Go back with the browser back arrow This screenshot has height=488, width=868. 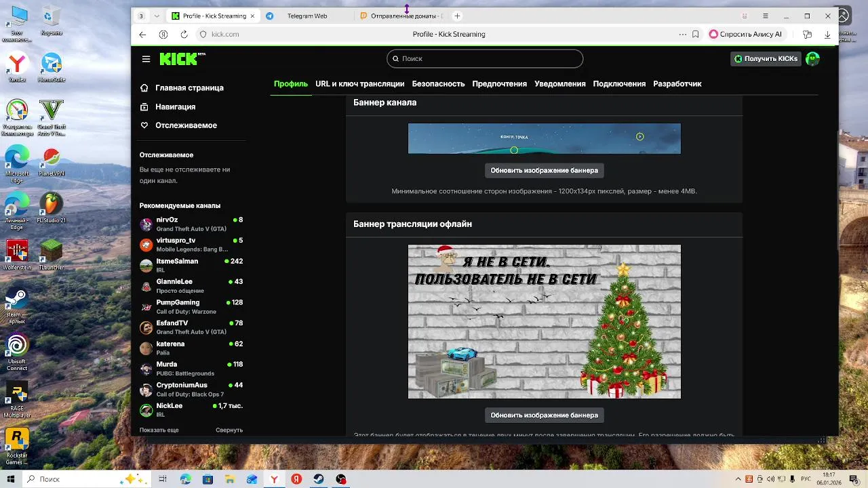click(142, 34)
